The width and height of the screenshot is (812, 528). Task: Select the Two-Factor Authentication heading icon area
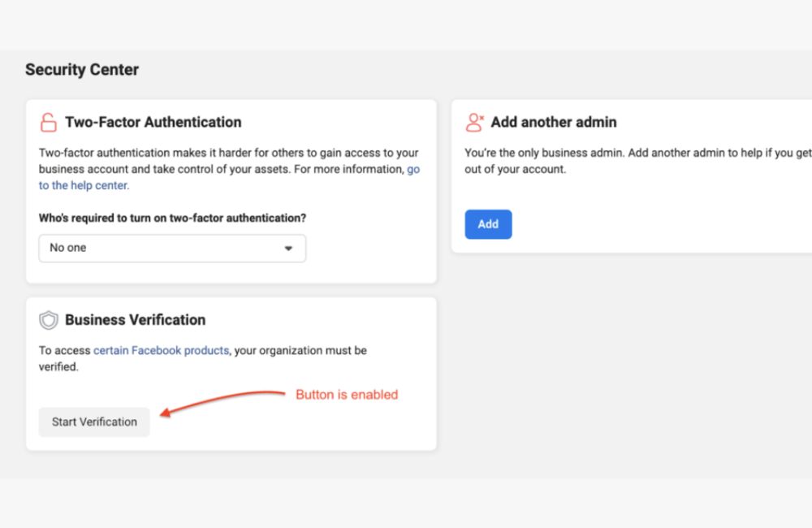pos(49,122)
